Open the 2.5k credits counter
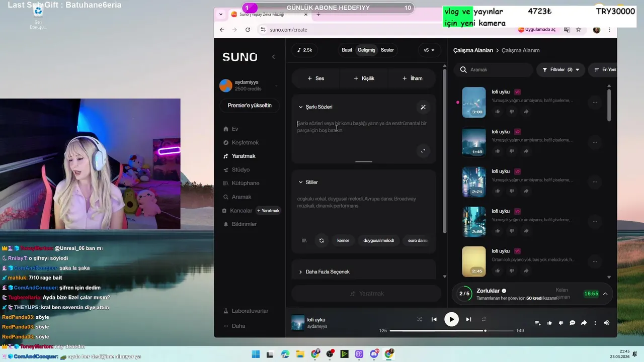Viewport: 644px width, 362px height. tap(304, 50)
